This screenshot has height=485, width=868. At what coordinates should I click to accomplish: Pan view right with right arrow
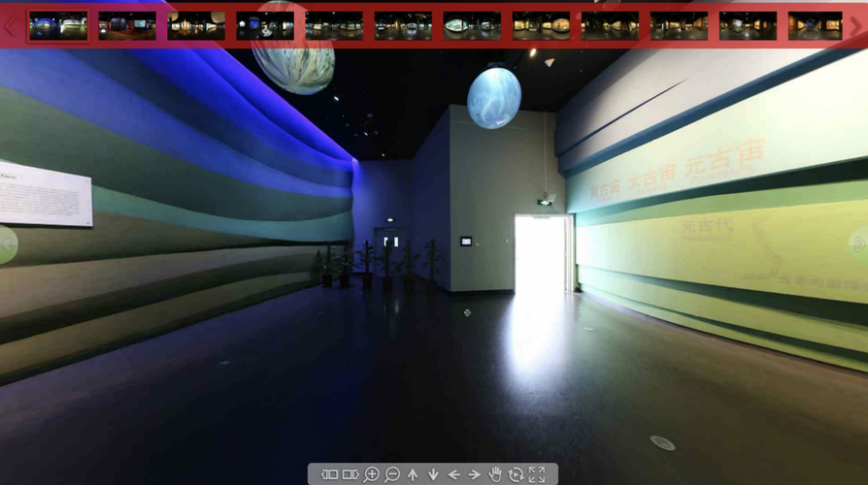pos(474,474)
